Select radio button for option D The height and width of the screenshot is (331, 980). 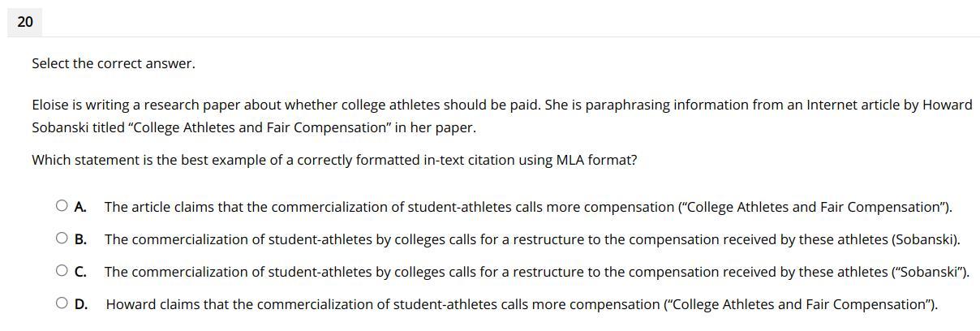click(62, 303)
